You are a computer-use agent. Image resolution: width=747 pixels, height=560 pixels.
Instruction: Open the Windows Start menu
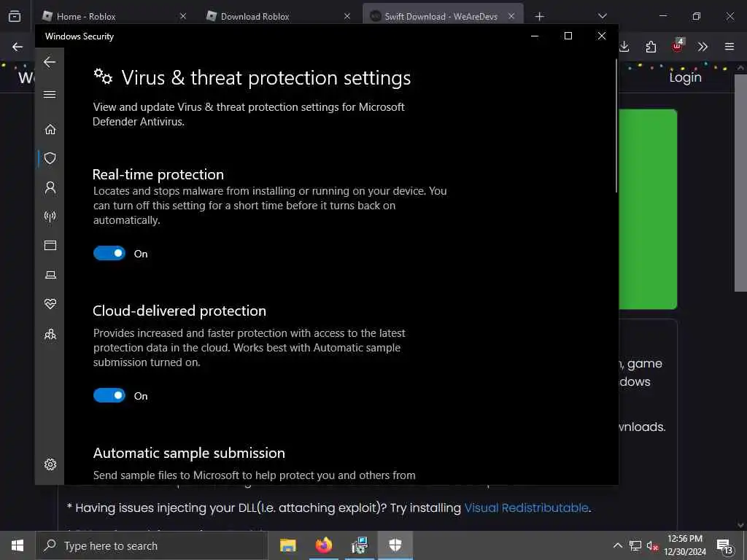point(18,545)
